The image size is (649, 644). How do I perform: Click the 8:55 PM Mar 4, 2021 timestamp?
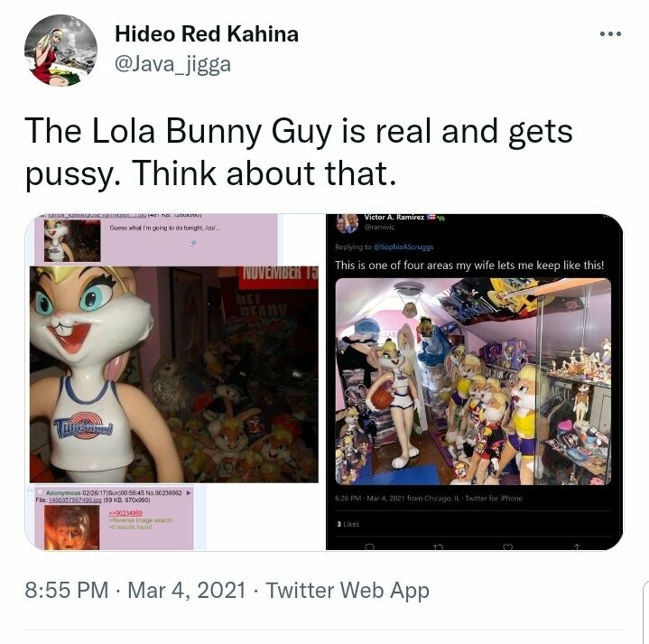point(135,590)
